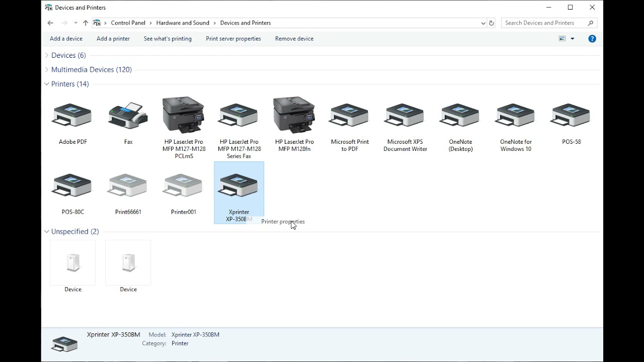Select the second unspecified Device thumbnail

[128, 262]
